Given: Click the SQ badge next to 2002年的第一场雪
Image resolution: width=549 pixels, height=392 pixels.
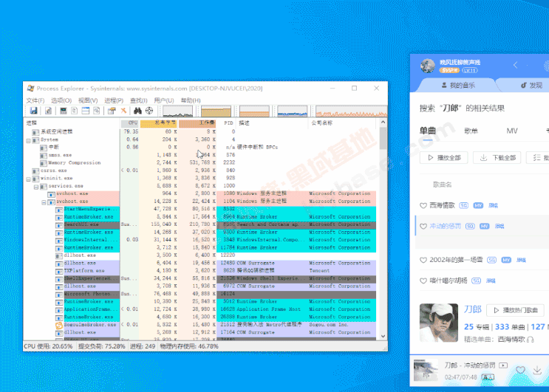Looking at the screenshot, I should [x=491, y=260].
